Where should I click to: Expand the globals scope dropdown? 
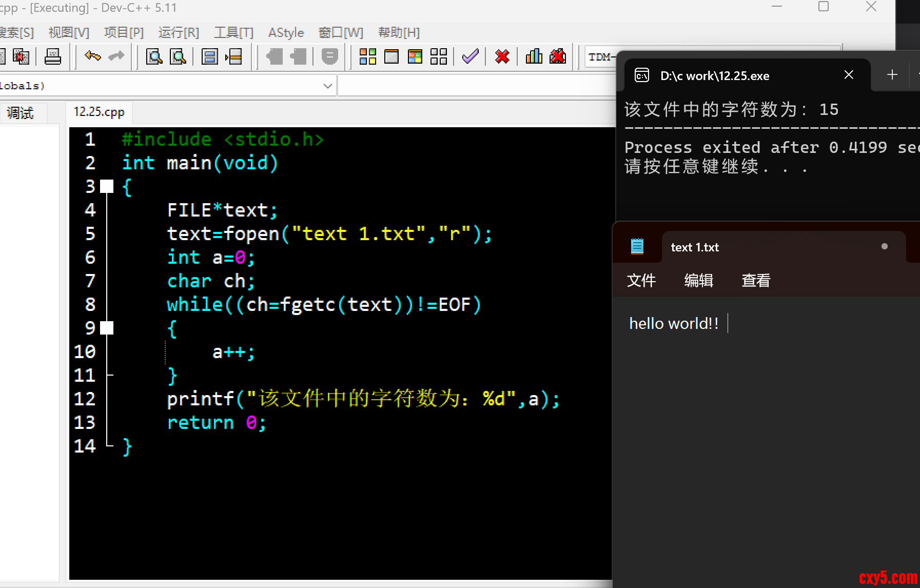tap(327, 86)
